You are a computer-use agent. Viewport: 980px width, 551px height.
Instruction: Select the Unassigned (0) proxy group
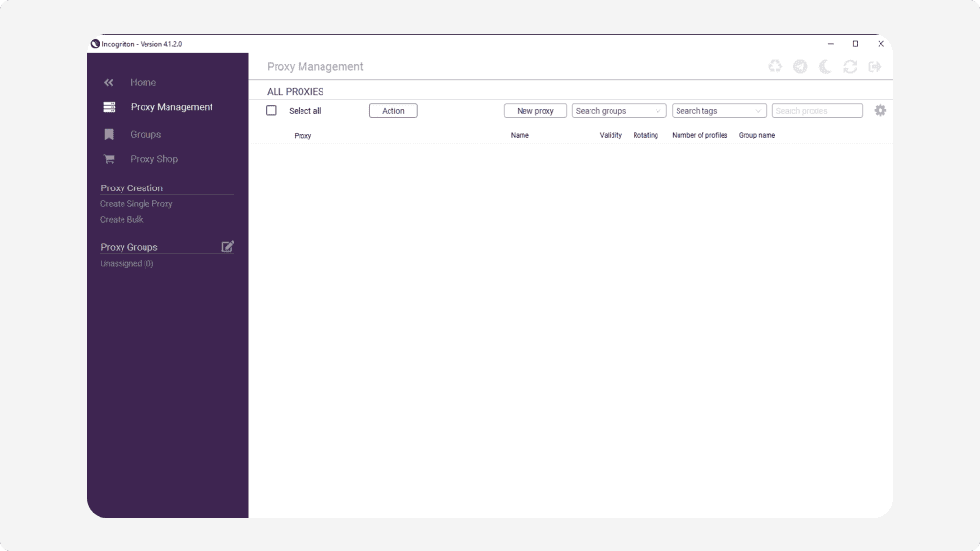pyautogui.click(x=127, y=264)
